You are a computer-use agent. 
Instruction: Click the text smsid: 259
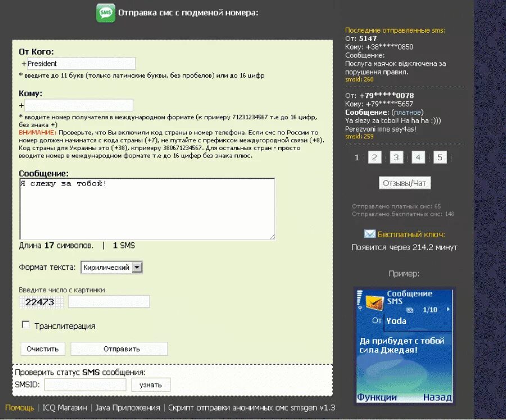[359, 137]
